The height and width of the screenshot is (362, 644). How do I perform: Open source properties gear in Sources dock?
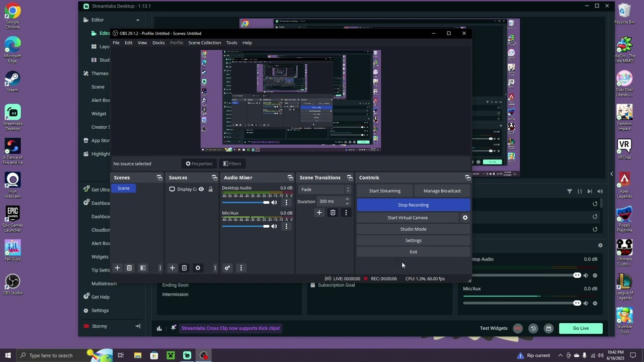pyautogui.click(x=198, y=268)
